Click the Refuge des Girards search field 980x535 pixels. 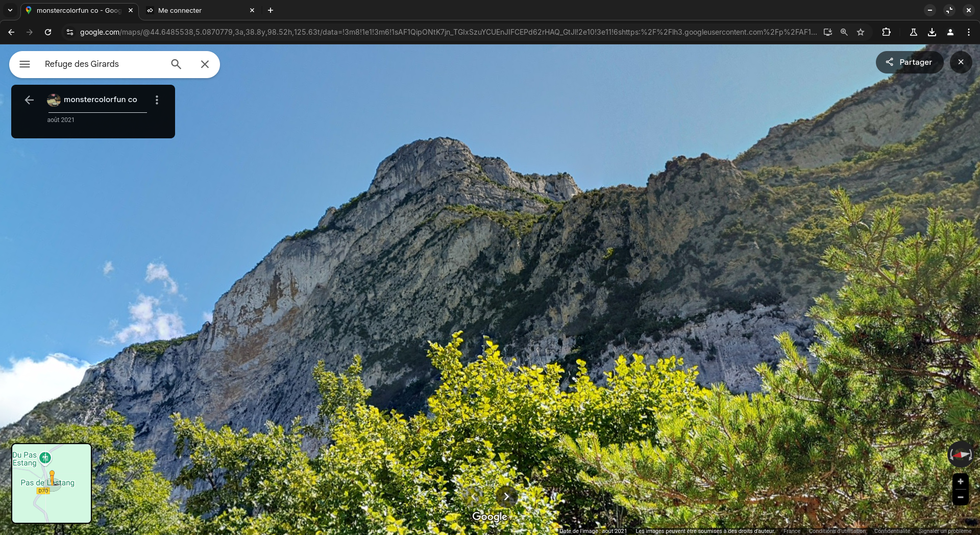(x=102, y=64)
